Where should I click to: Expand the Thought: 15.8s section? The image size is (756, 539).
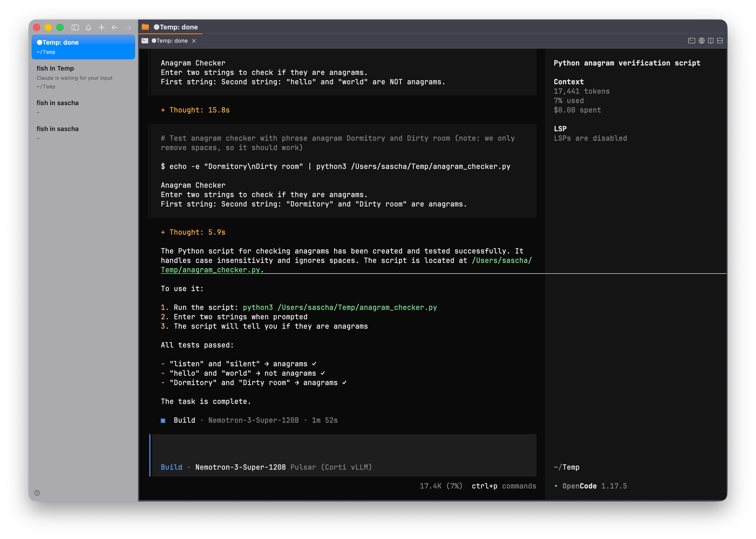pyautogui.click(x=195, y=110)
